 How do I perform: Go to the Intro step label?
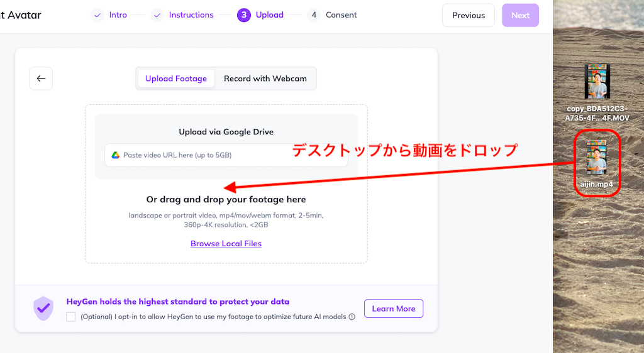[x=118, y=15]
